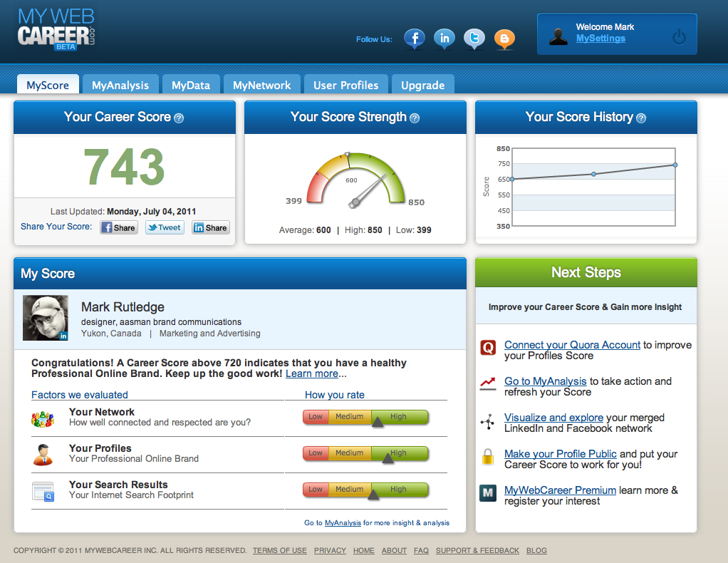Open the Terms of Use footer link
This screenshot has width=728, height=563.
(x=280, y=550)
